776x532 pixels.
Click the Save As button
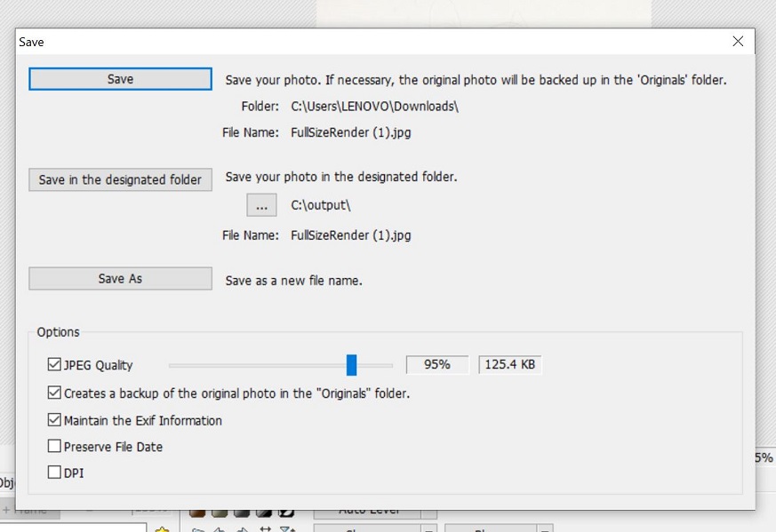pos(120,279)
